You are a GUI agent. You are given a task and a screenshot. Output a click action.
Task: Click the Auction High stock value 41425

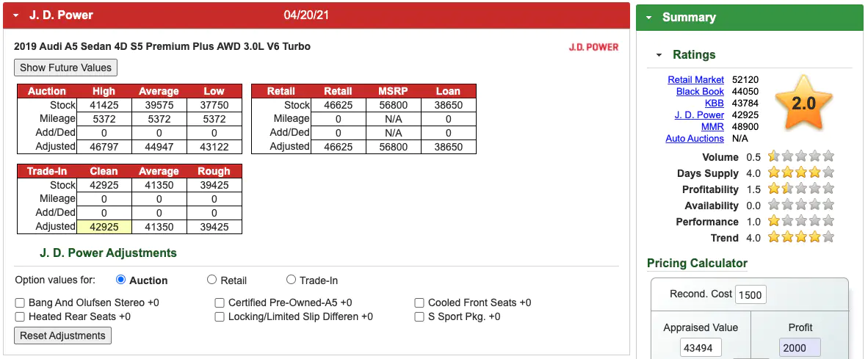(x=104, y=105)
